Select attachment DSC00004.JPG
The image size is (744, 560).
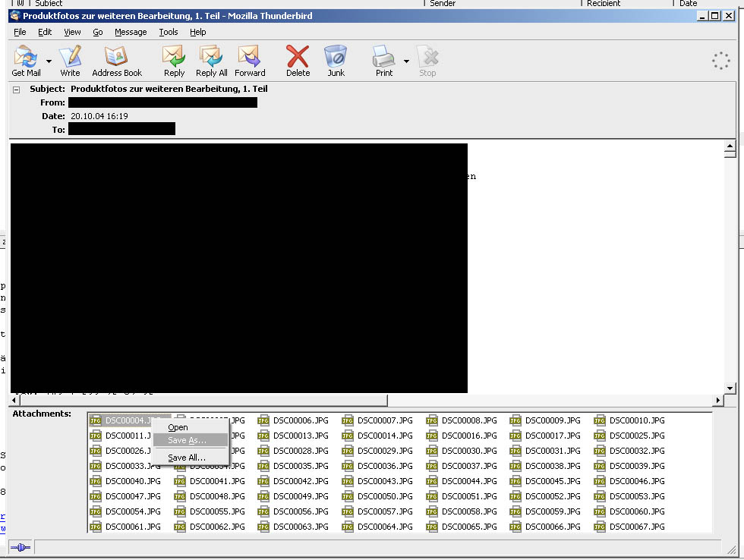coord(128,420)
